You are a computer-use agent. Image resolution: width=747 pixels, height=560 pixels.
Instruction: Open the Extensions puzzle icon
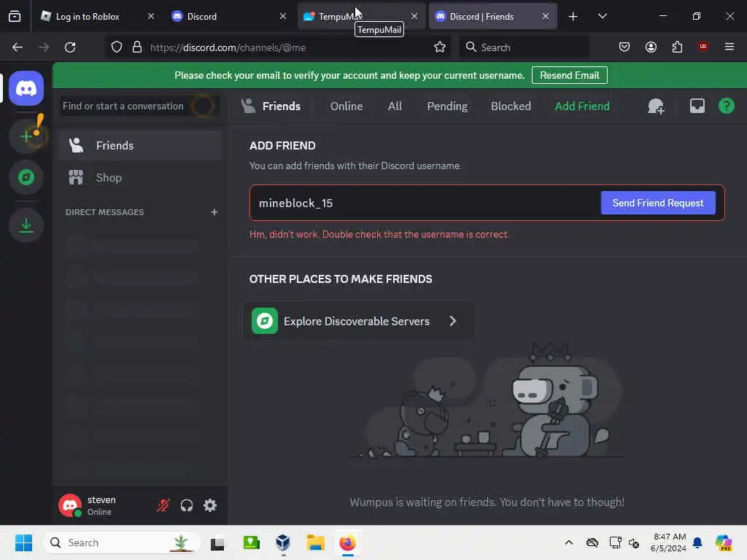(677, 47)
